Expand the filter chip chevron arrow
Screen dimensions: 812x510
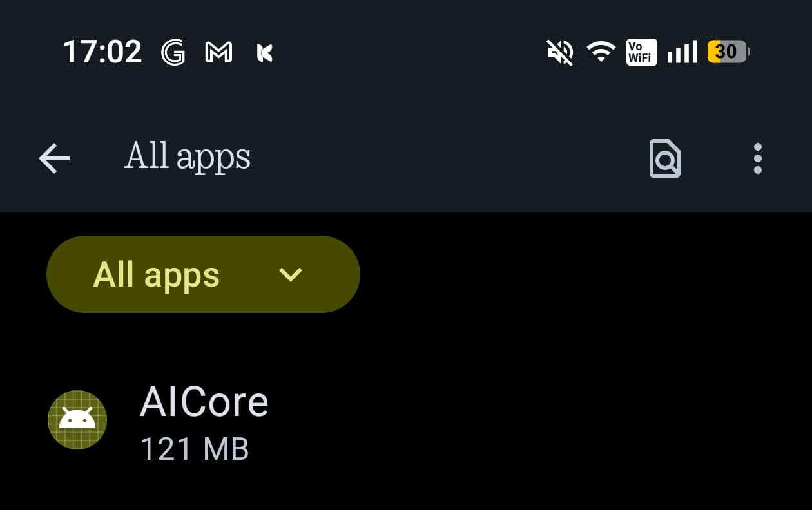pyautogui.click(x=290, y=275)
